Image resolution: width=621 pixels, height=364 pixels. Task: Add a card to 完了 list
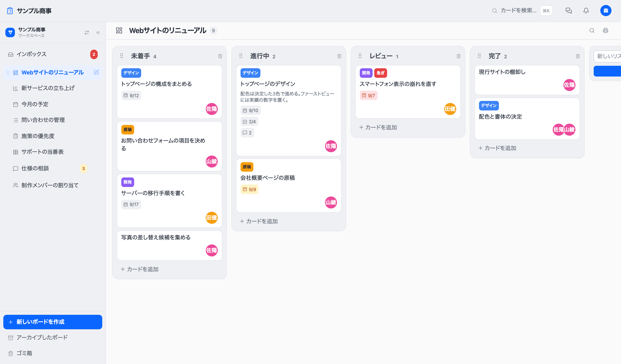click(x=498, y=148)
